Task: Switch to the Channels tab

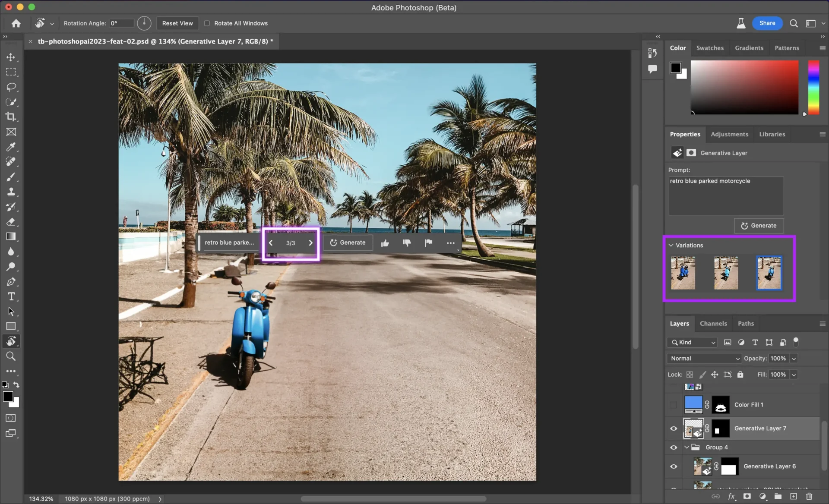Action: click(714, 323)
